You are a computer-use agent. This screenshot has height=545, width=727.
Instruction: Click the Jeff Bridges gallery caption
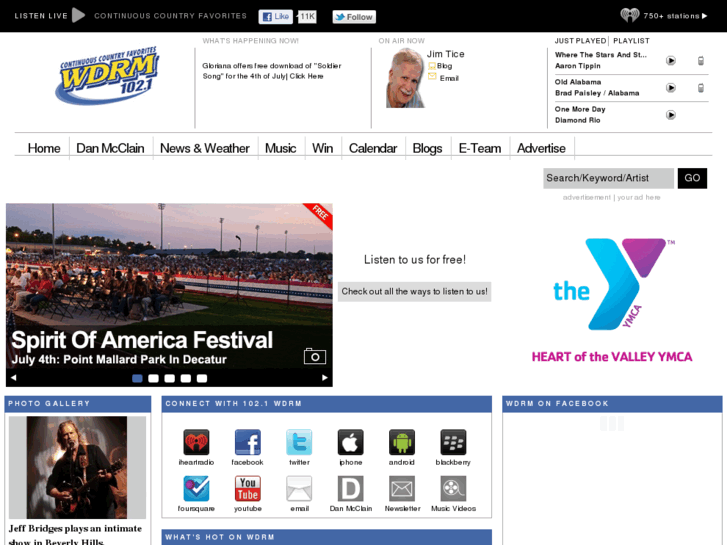pos(75,534)
